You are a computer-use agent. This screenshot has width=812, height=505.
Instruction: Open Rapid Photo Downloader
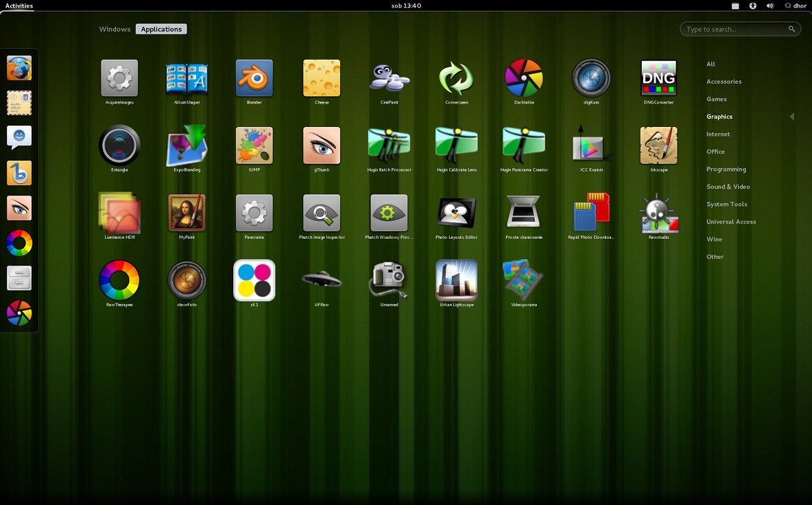tap(591, 212)
